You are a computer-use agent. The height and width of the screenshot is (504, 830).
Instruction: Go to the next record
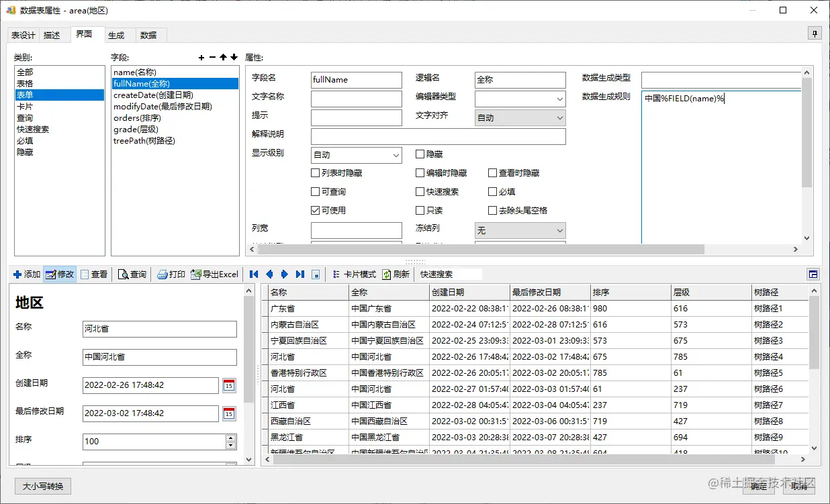click(285, 274)
